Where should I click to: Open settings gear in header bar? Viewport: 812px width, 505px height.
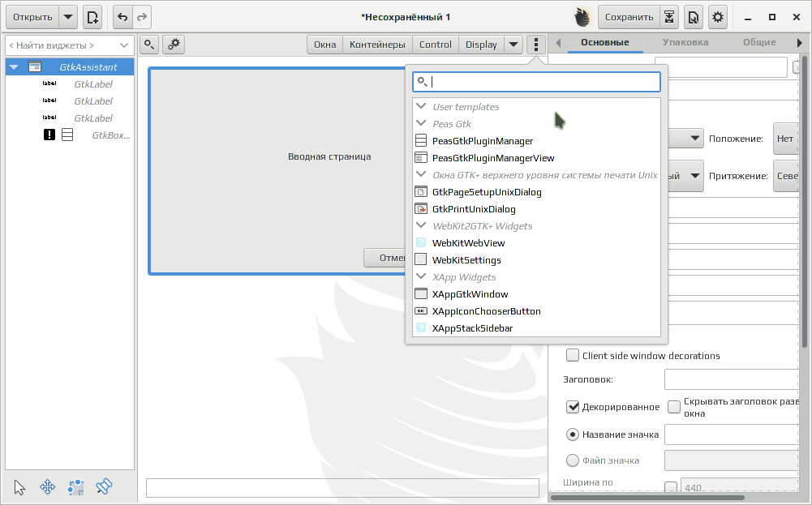(718, 17)
